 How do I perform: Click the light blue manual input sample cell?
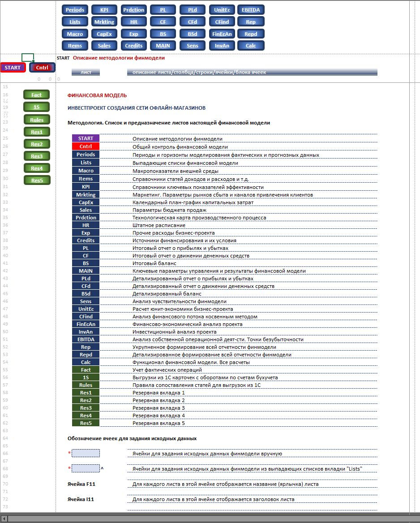coord(86,453)
